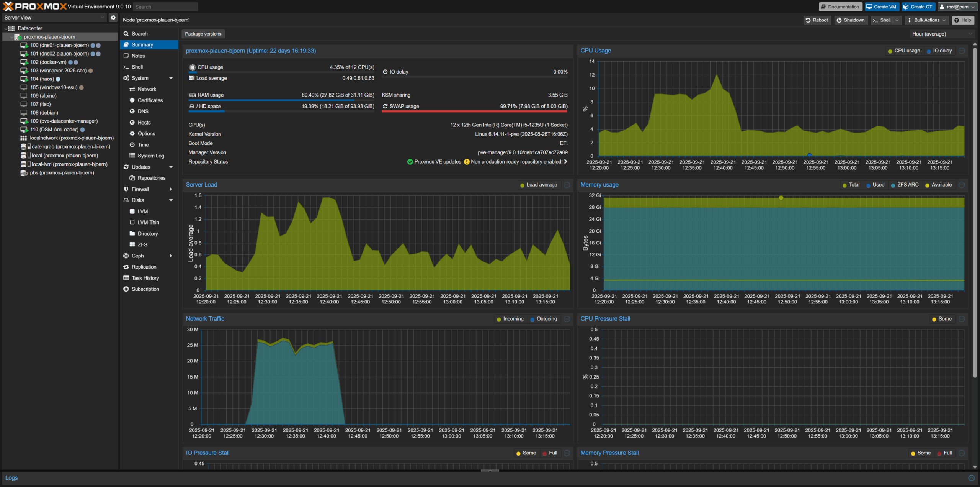Open the Hour (average) timeframe dropdown

(942, 34)
